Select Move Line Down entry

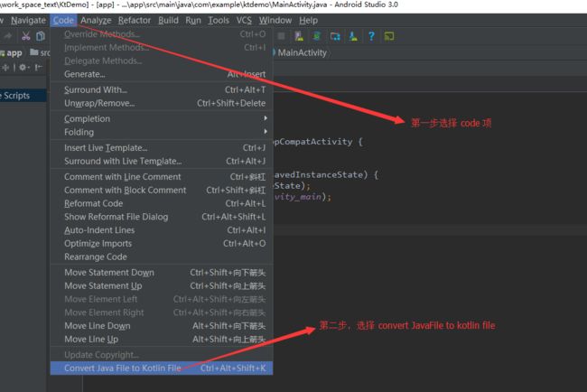click(x=162, y=326)
